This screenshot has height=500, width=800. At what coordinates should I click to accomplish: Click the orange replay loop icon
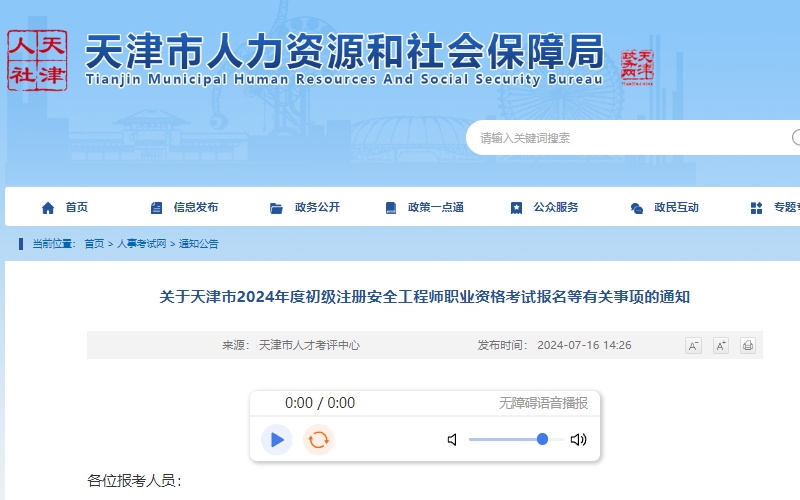[318, 439]
